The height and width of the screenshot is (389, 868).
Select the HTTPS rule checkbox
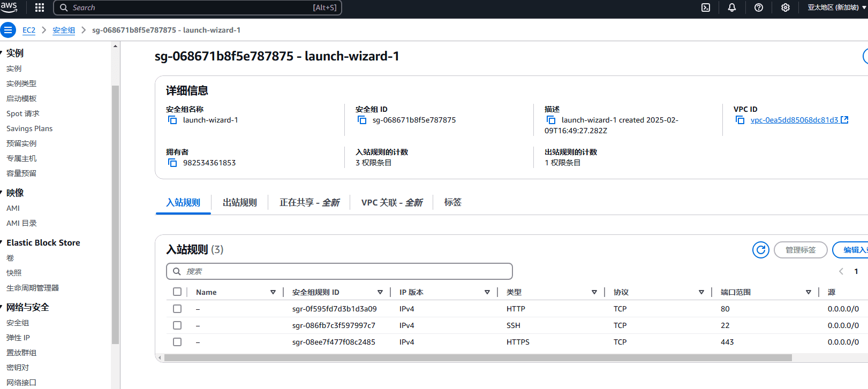tap(177, 342)
